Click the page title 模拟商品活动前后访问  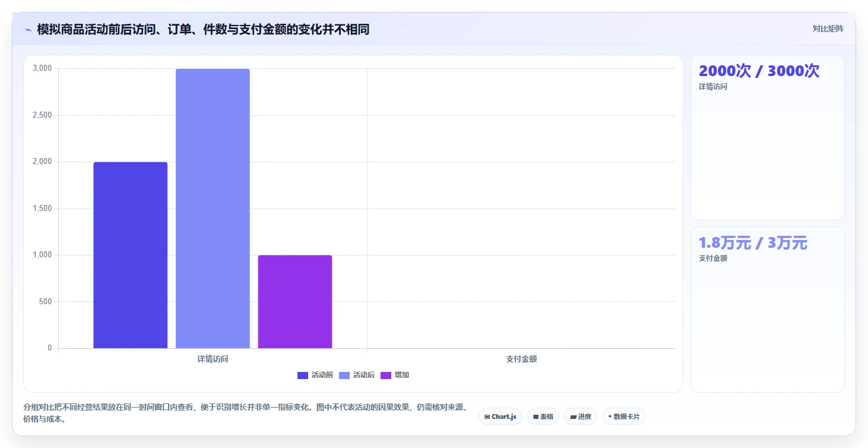pos(203,29)
